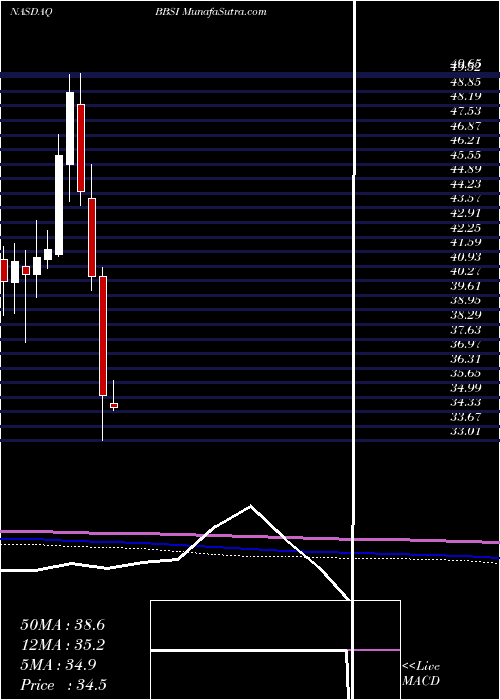Select the 38.29 price label
This screenshot has width=500, height=700.
pos(465,315)
